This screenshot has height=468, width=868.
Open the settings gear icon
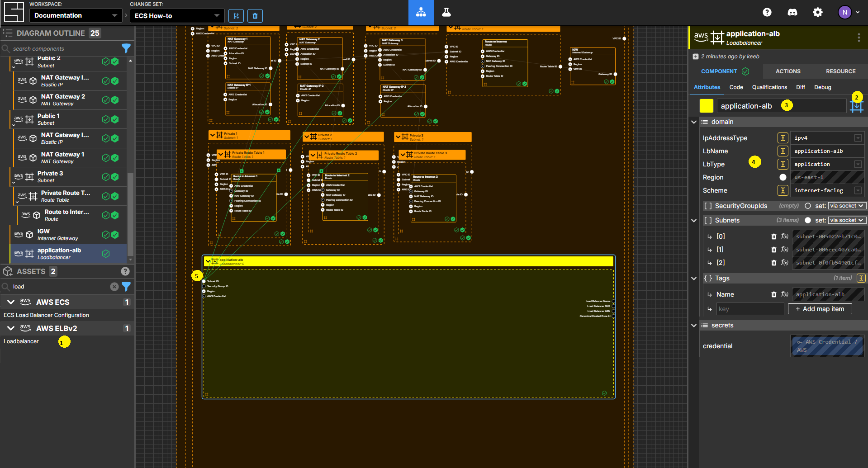818,13
